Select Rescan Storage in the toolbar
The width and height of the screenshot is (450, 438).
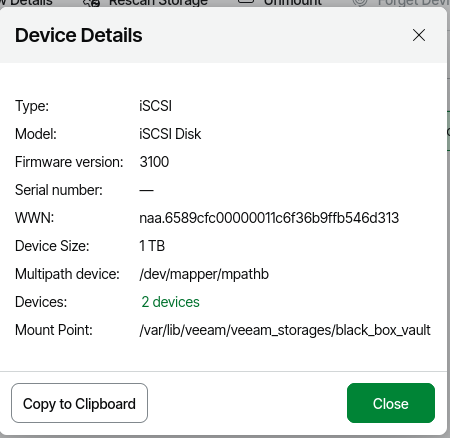(158, 3)
